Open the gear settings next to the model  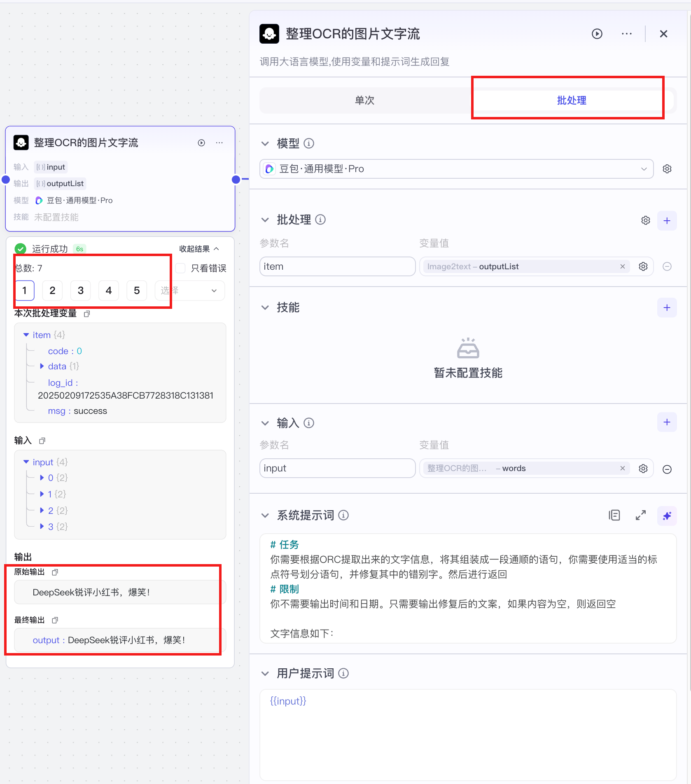tap(667, 169)
